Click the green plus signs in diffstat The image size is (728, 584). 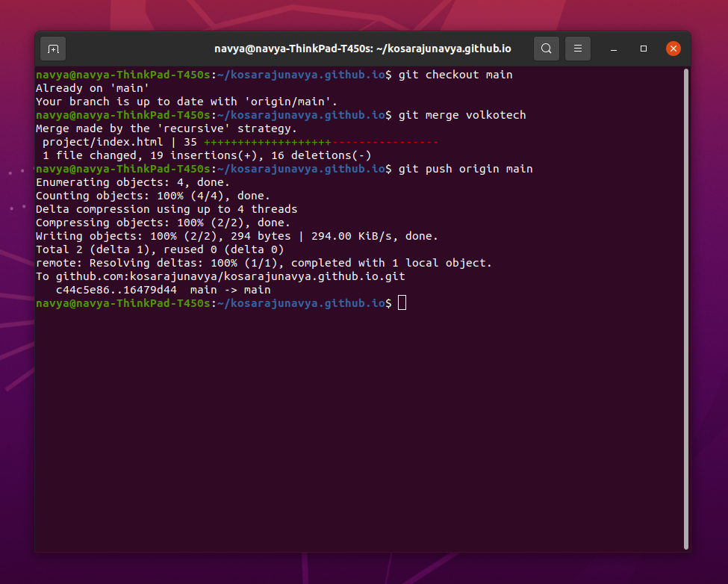(267, 142)
